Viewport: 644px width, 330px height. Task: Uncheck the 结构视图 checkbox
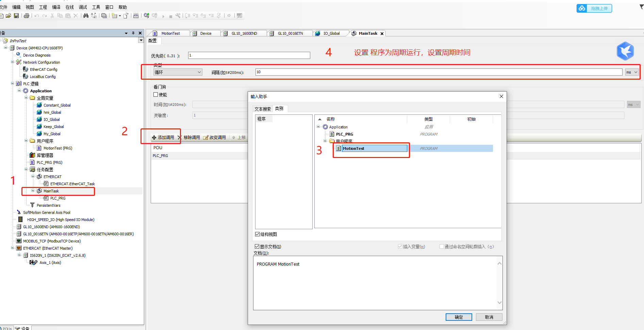click(258, 234)
